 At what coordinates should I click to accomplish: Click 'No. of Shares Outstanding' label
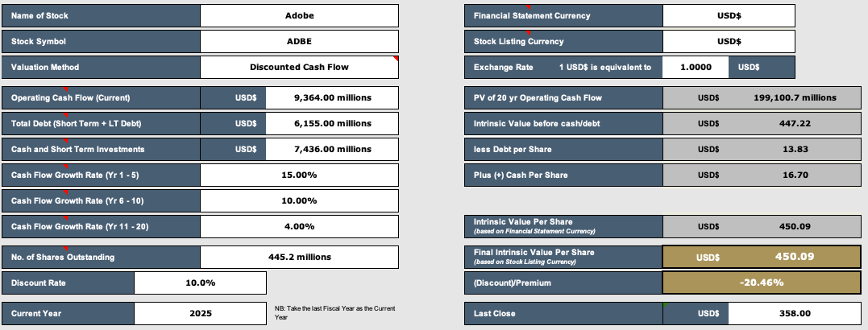click(x=63, y=257)
